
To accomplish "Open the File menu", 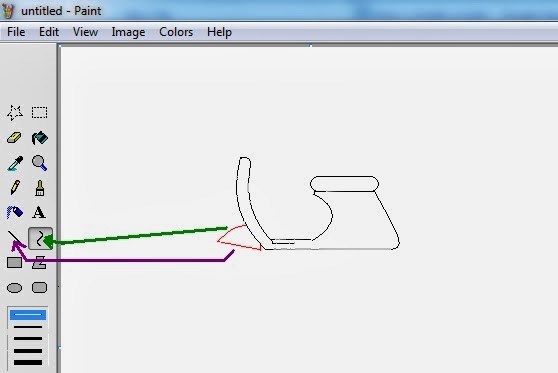I will tap(16, 32).
